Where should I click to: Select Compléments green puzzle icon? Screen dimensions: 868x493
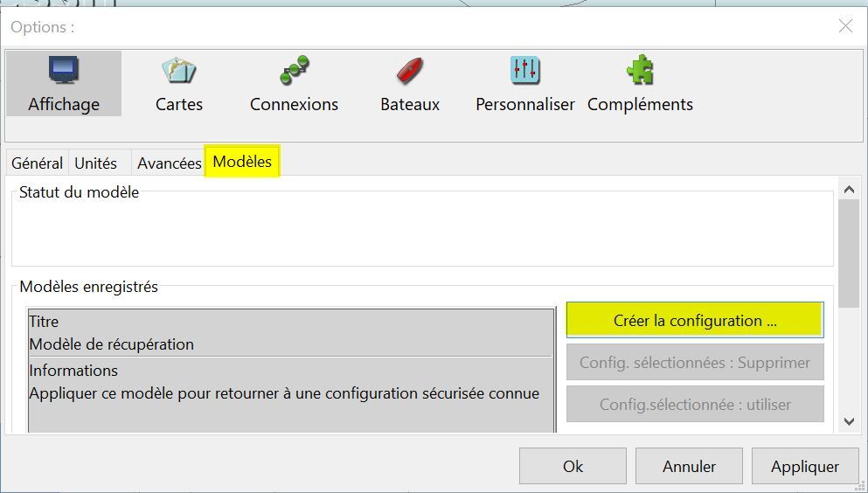pos(640,70)
